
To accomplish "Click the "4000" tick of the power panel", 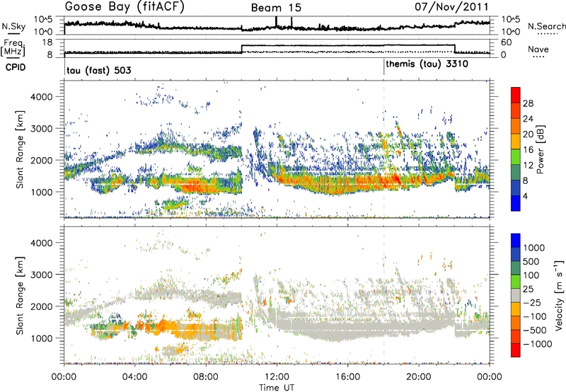I will point(41,97).
